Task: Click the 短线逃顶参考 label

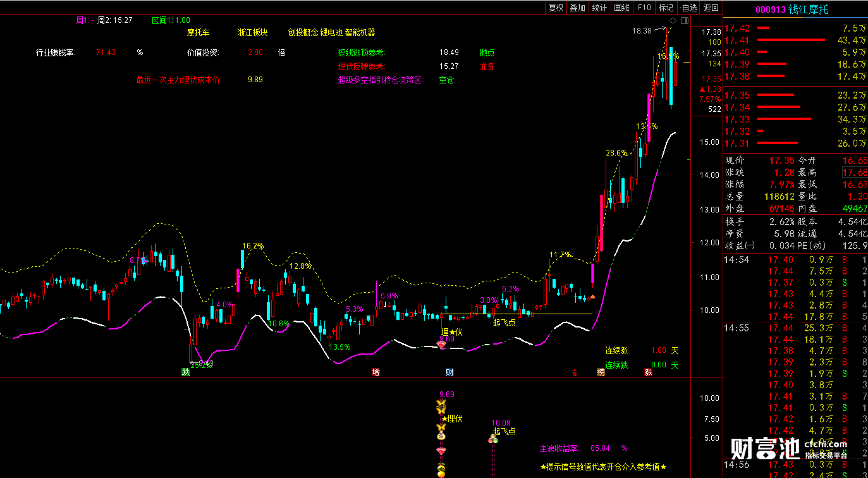Action: pos(362,52)
